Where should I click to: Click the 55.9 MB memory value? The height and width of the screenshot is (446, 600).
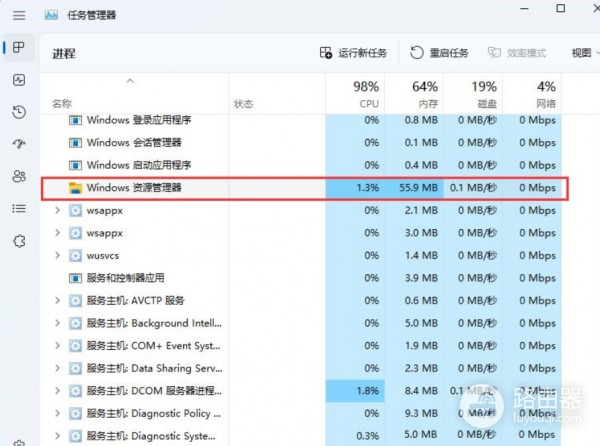[419, 188]
